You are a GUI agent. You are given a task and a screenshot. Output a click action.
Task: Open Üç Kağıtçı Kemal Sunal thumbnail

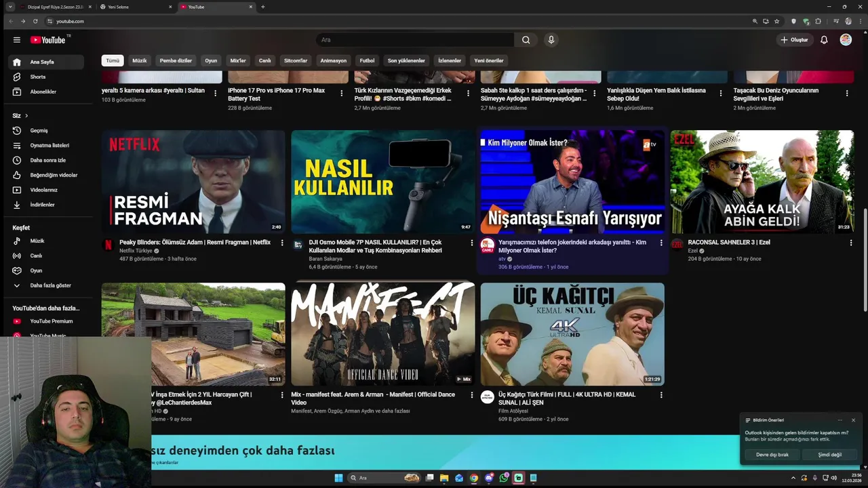(572, 334)
